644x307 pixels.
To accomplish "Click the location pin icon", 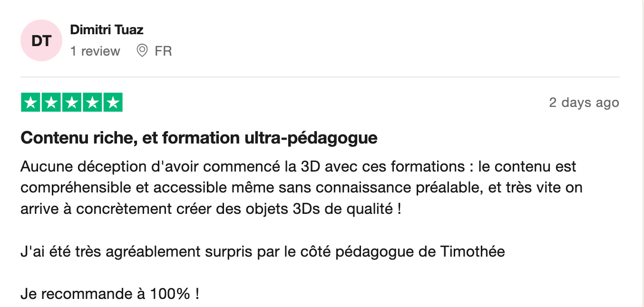I will point(142,51).
